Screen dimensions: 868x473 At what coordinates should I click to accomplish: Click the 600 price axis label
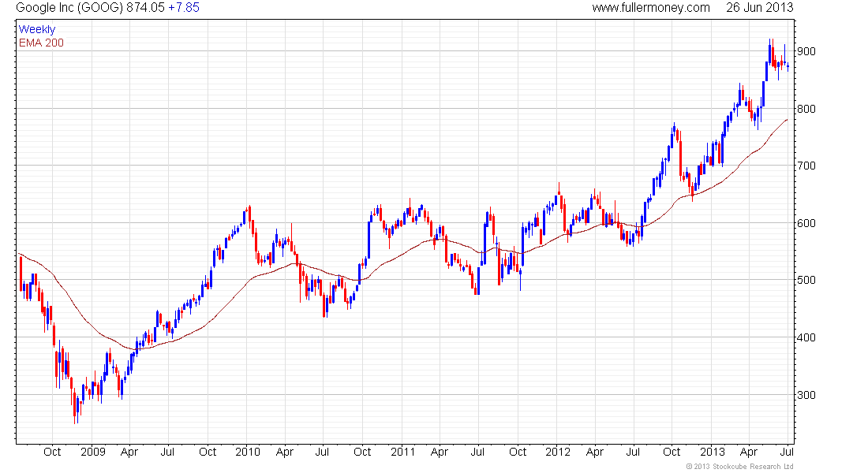806,224
